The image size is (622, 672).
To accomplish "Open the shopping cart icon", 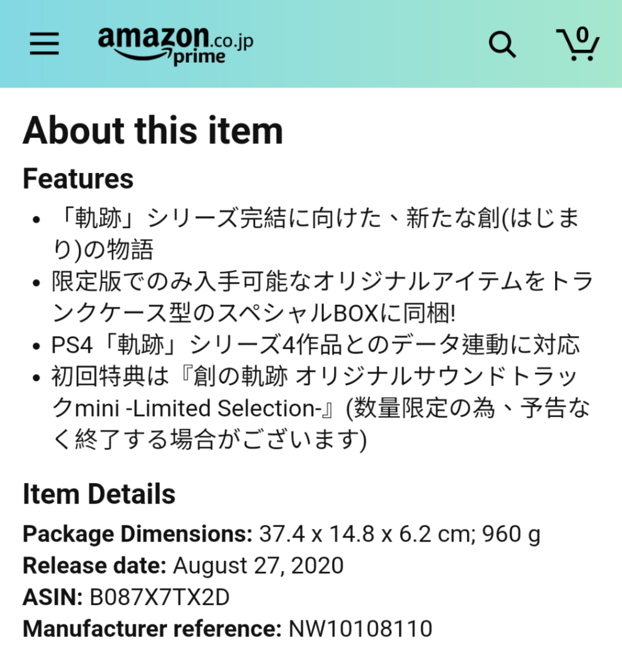I will click(578, 44).
